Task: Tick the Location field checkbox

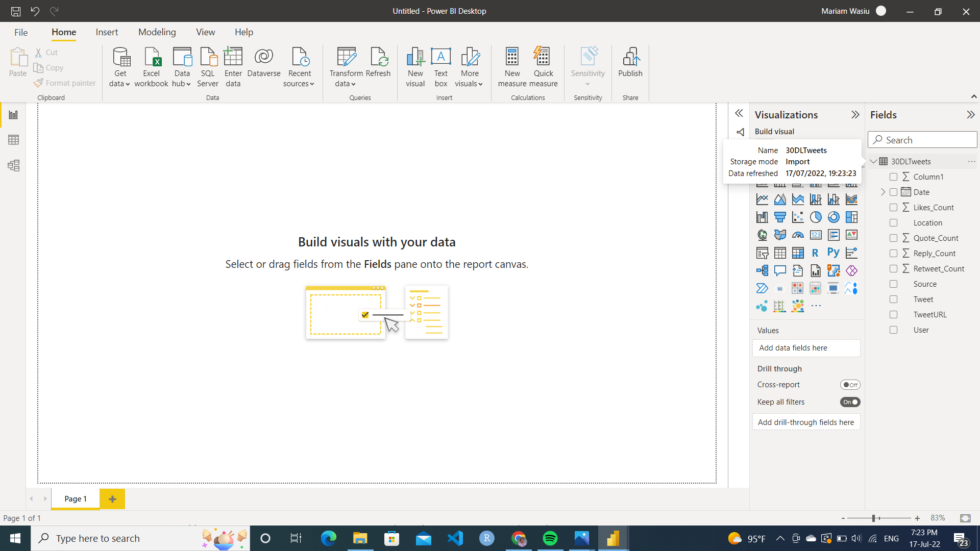Action: (x=893, y=223)
